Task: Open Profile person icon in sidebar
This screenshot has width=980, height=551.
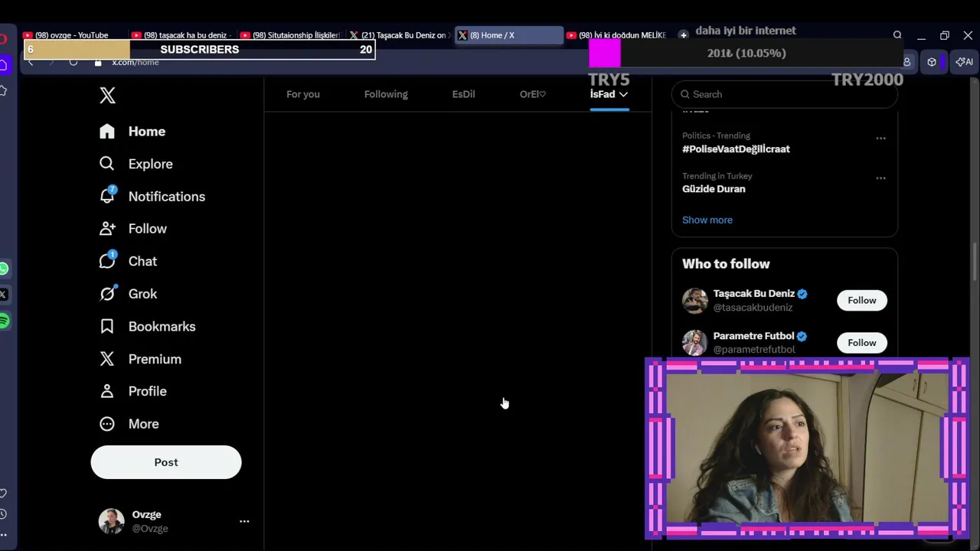Action: pyautogui.click(x=107, y=391)
